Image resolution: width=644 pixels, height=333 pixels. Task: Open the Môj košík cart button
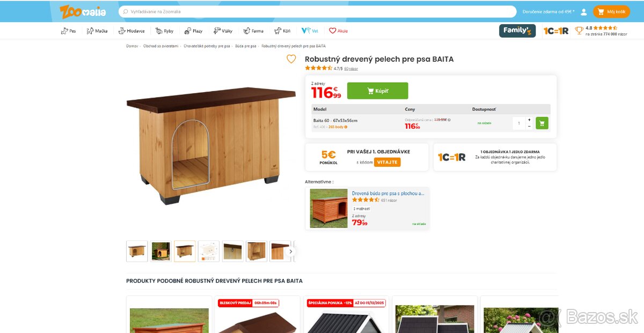(x=611, y=11)
